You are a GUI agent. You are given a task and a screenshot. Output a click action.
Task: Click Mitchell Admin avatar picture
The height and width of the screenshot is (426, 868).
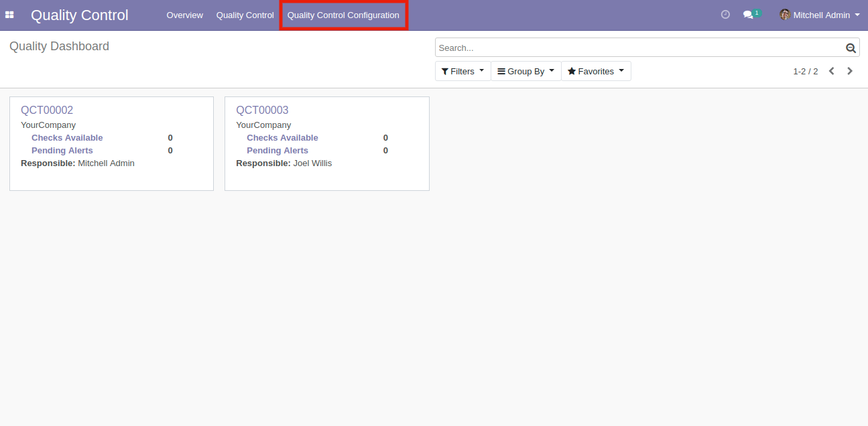tap(784, 15)
